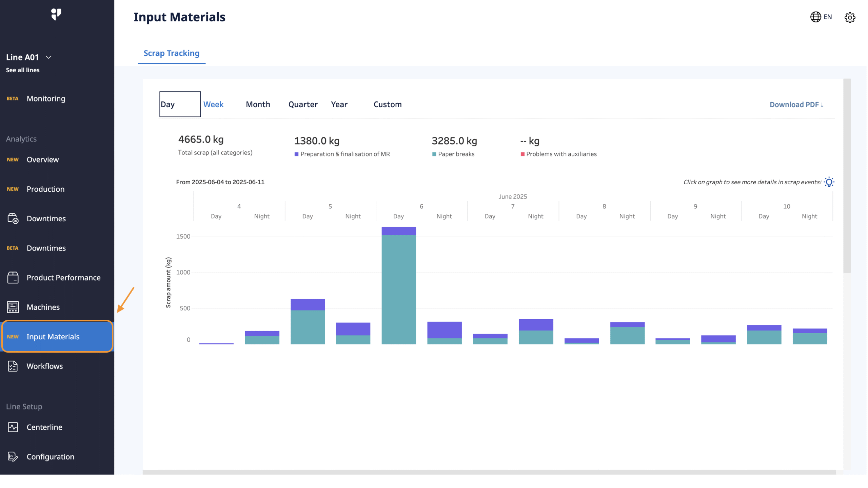Switch to the Month view tab
The width and height of the screenshot is (868, 488).
pos(258,104)
